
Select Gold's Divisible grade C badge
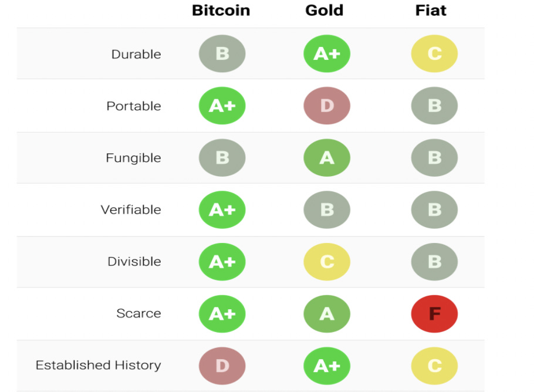pyautogui.click(x=327, y=261)
